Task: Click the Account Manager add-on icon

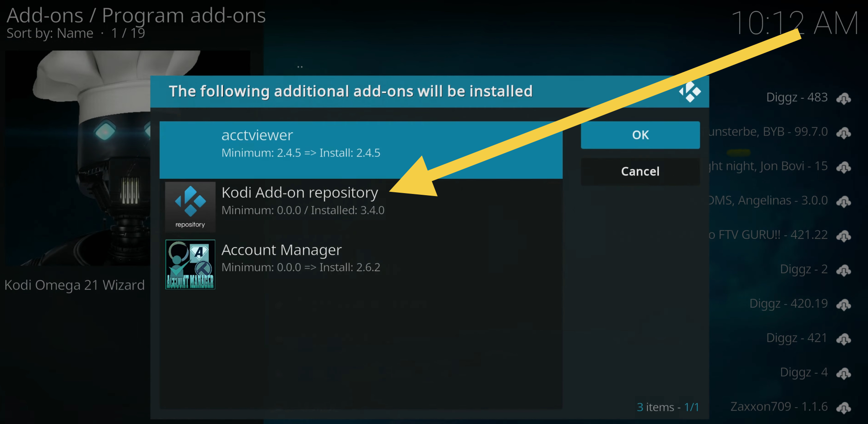Action: [x=190, y=264]
